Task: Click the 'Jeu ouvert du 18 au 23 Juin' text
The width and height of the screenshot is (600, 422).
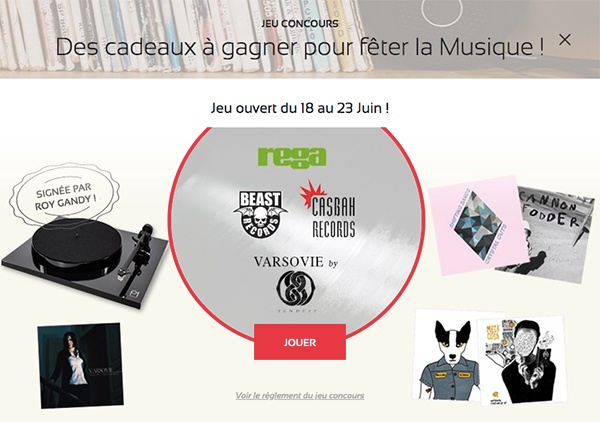Action: pos(300,108)
